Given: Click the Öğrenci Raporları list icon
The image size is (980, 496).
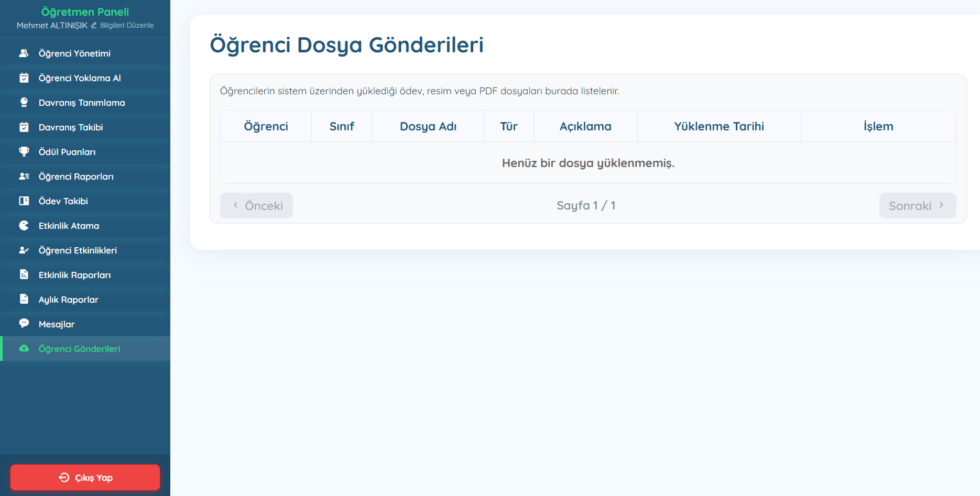Looking at the screenshot, I should click(x=24, y=176).
